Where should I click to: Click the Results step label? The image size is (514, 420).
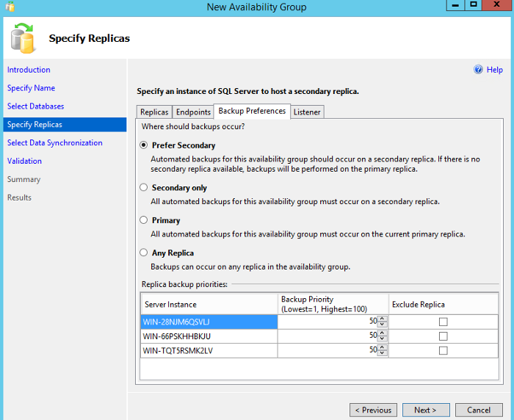pos(19,198)
